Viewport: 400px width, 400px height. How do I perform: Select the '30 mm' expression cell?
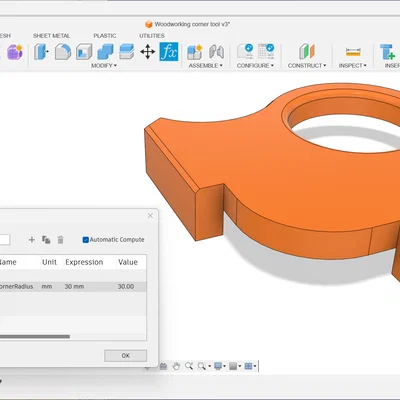point(74,286)
